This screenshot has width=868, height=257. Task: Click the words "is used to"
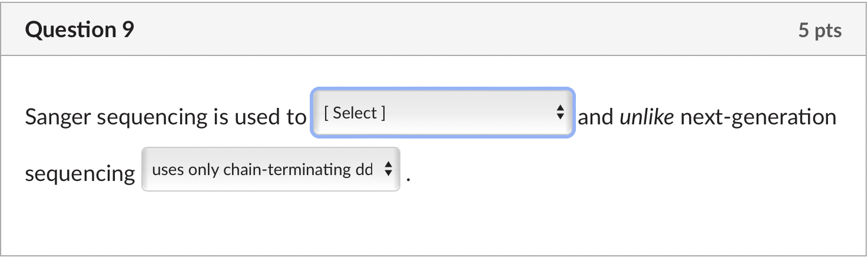(x=259, y=117)
